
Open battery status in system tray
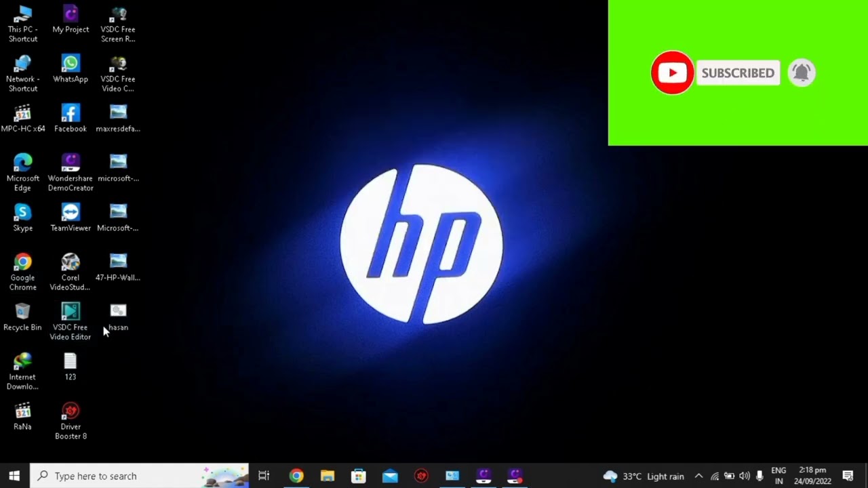730,476
